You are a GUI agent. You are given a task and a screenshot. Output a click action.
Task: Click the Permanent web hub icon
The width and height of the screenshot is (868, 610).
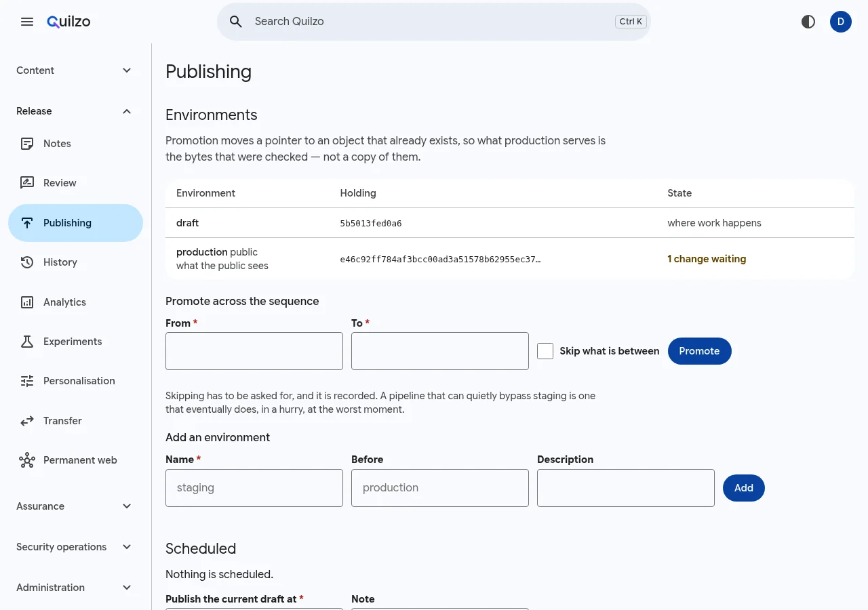[27, 460]
